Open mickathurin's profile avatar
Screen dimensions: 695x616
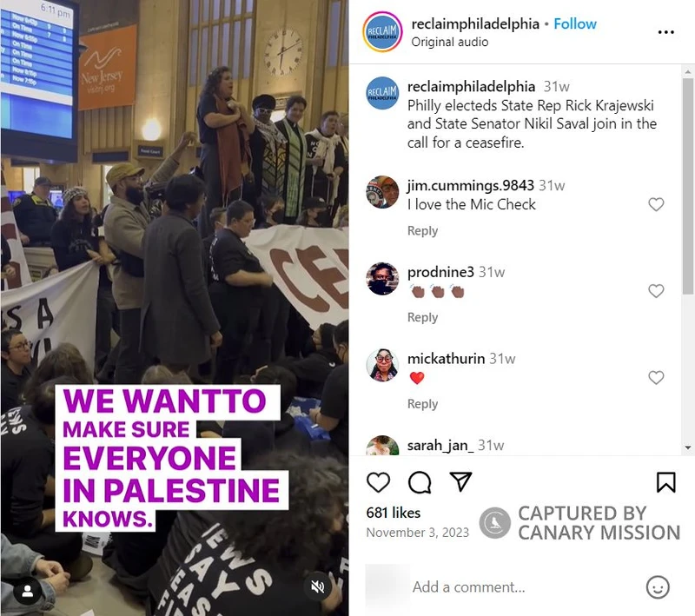pyautogui.click(x=382, y=365)
